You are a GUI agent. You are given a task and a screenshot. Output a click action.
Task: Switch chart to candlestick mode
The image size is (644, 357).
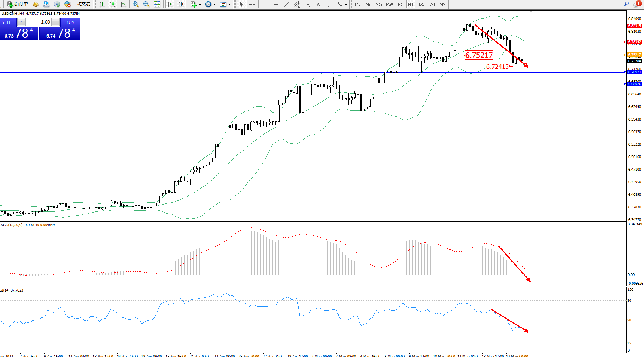pyautogui.click(x=112, y=4)
